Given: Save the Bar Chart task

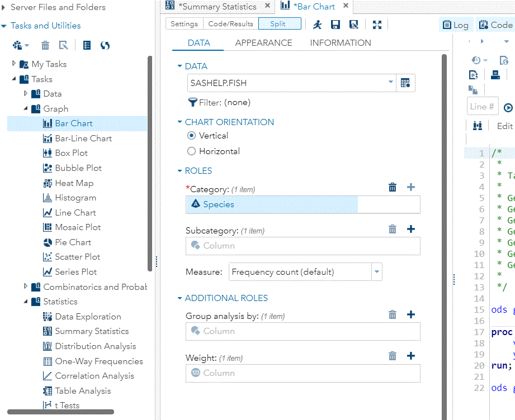Looking at the screenshot, I should pyautogui.click(x=336, y=23).
